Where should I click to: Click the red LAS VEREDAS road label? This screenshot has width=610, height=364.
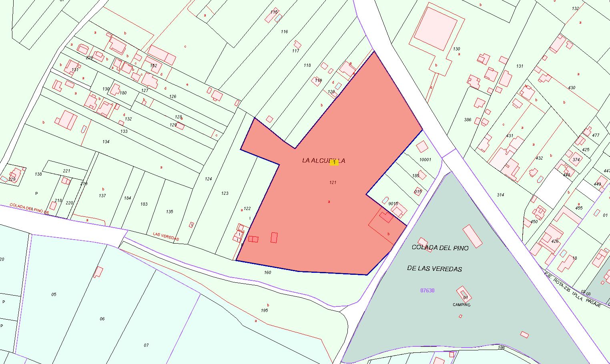click(166, 237)
